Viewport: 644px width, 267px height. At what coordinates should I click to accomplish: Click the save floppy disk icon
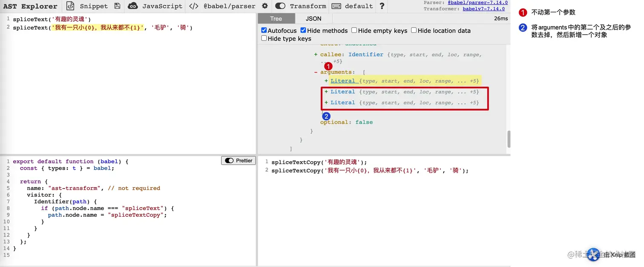pyautogui.click(x=118, y=6)
